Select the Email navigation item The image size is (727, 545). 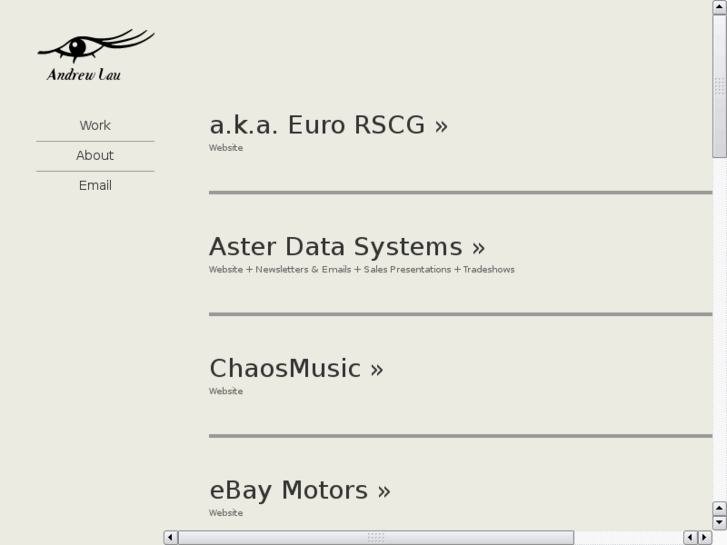click(95, 185)
